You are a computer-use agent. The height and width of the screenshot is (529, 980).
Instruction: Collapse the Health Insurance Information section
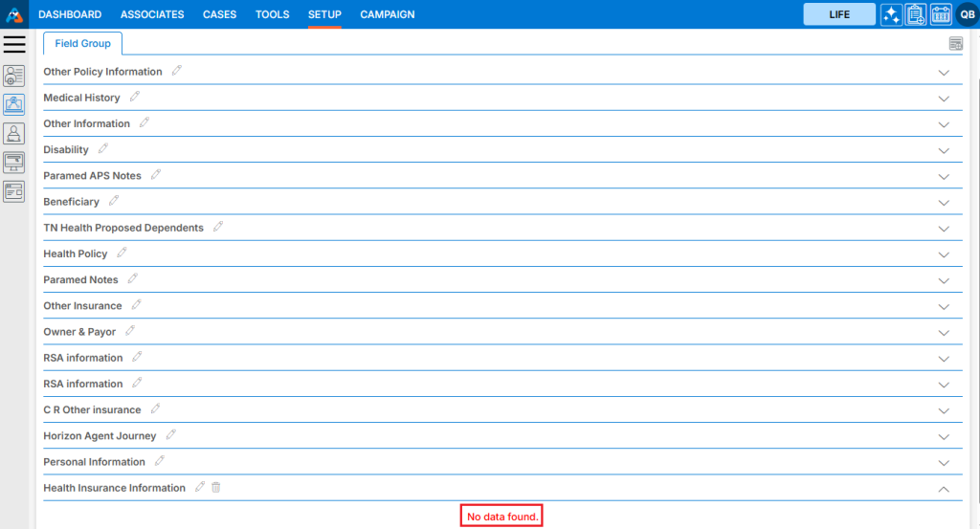click(x=944, y=489)
